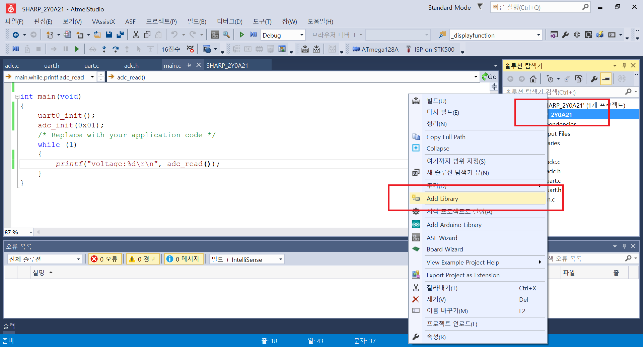Select Add Library in context menu
The width and height of the screenshot is (644, 347).
[478, 198]
